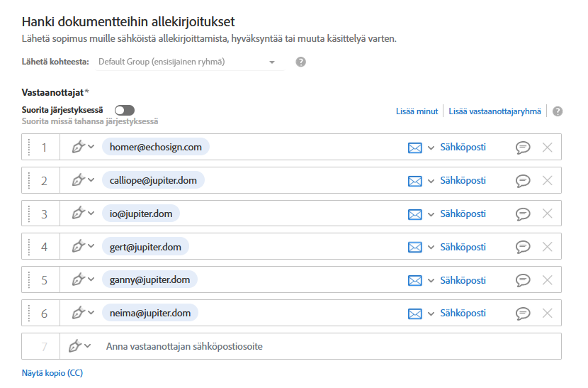Click Sähköposti label in ganny@jupiter.dom row
The image size is (588, 388).
coord(463,280)
